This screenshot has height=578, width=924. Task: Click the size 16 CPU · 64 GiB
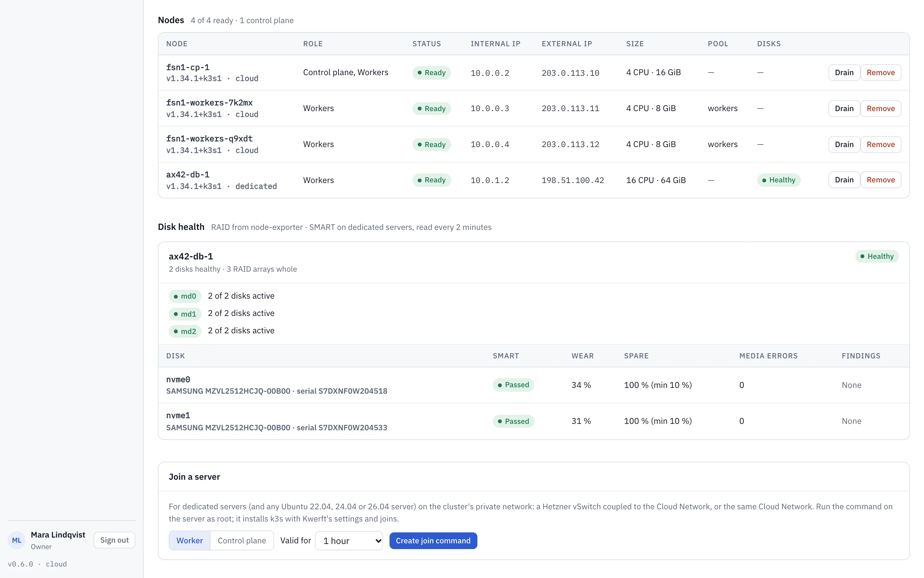656,180
